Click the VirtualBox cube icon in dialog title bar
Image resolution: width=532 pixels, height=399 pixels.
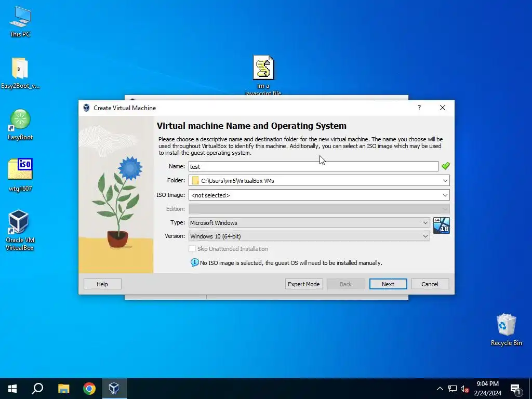coord(87,108)
